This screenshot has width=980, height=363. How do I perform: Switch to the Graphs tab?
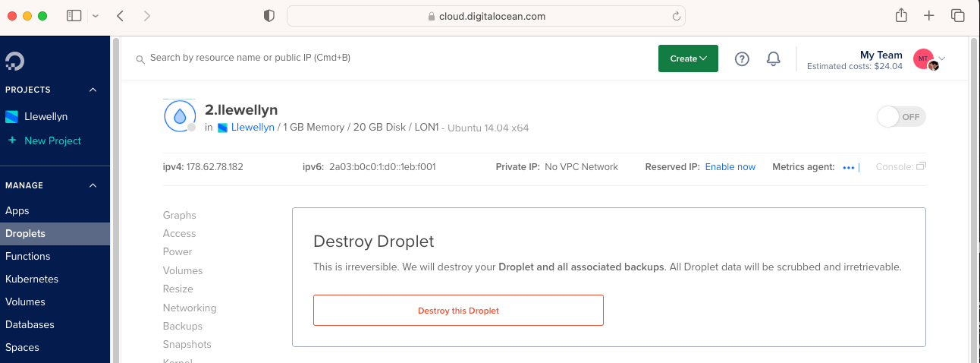[x=180, y=215]
